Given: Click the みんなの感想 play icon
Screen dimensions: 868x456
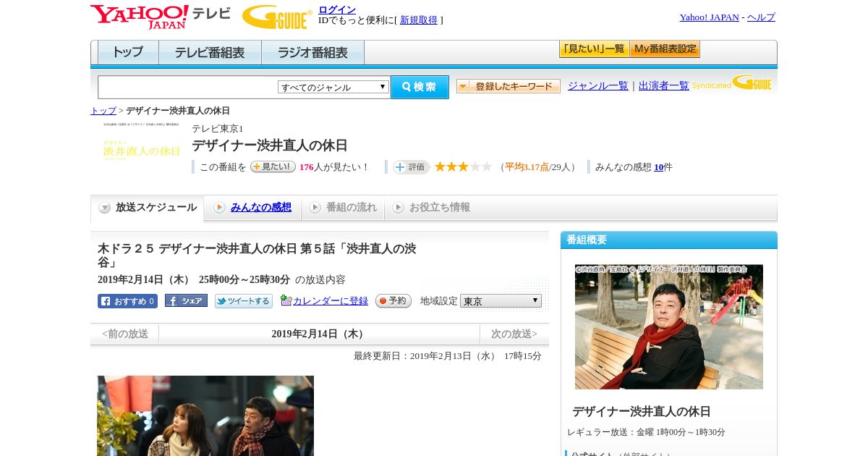Looking at the screenshot, I should (219, 208).
